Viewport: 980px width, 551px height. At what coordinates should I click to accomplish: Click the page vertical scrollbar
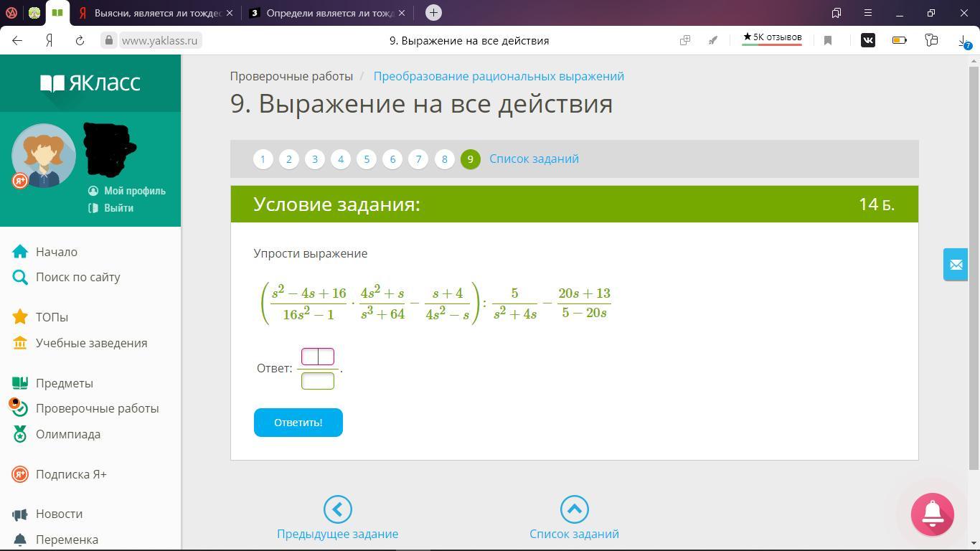click(x=974, y=265)
